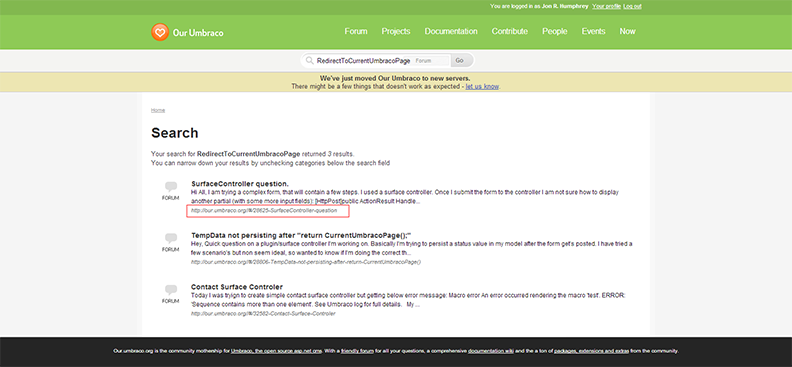Click the search magnifier icon
The image size is (792, 367).
[310, 61]
